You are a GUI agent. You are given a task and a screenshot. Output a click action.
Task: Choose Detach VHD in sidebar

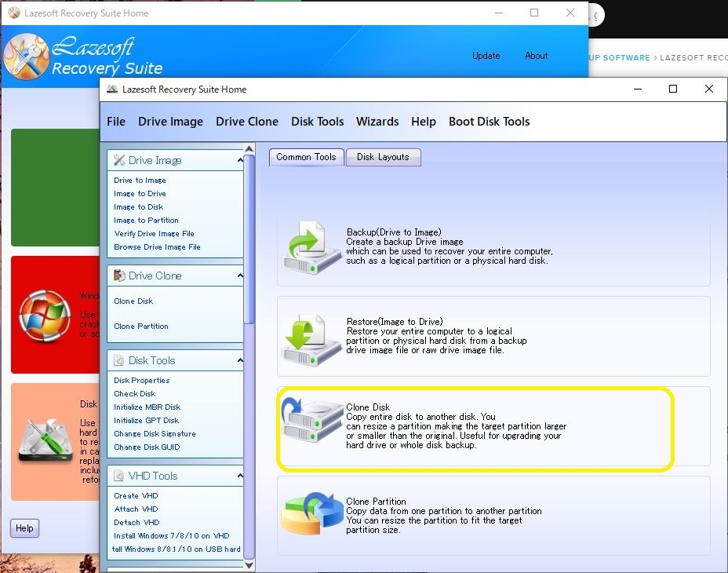(136, 522)
